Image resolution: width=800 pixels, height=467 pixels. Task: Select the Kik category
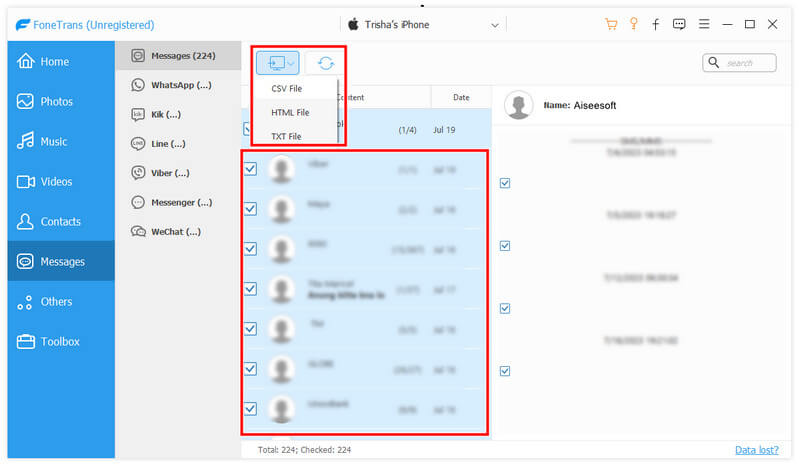click(x=178, y=114)
